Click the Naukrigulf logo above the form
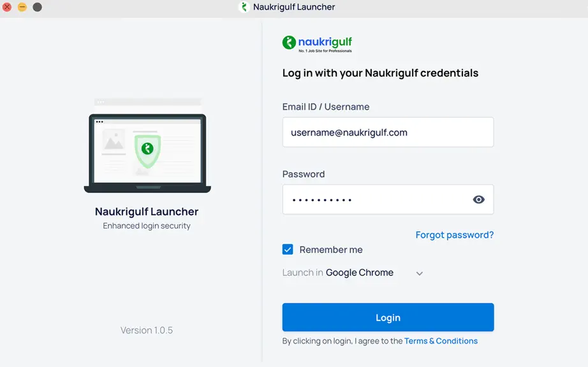Viewport: 588px width, 367px height. coord(317,44)
